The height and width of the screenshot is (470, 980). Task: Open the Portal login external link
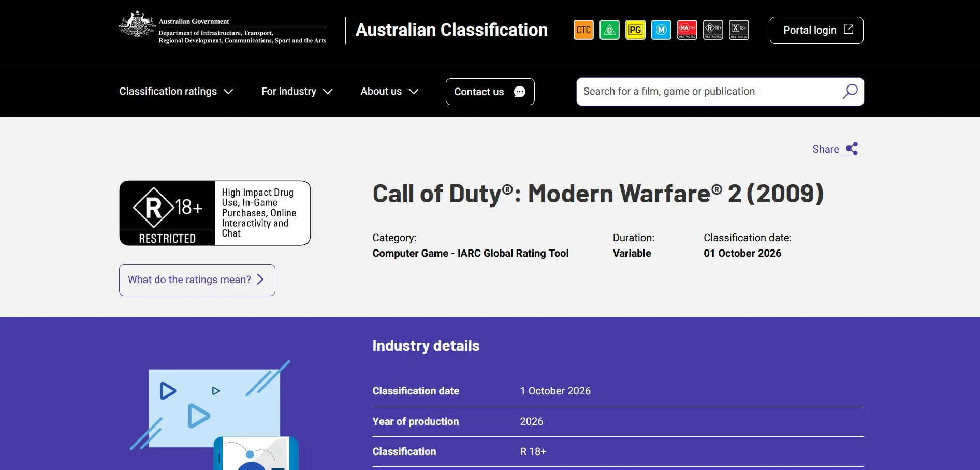pyautogui.click(x=816, y=31)
